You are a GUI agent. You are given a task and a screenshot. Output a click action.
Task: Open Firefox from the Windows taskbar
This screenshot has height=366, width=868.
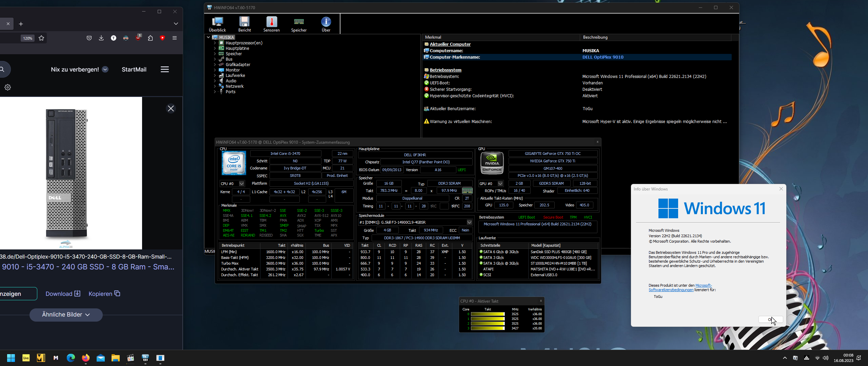tap(86, 358)
